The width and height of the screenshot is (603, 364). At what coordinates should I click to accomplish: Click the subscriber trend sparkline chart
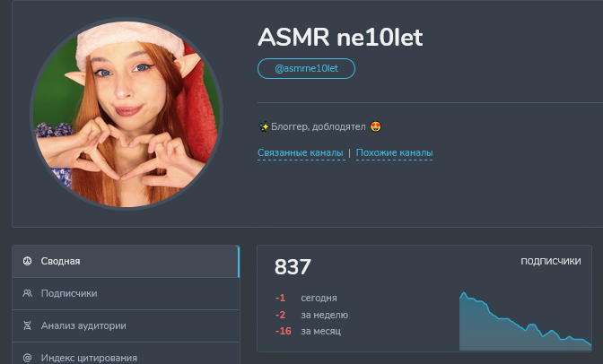point(525,321)
